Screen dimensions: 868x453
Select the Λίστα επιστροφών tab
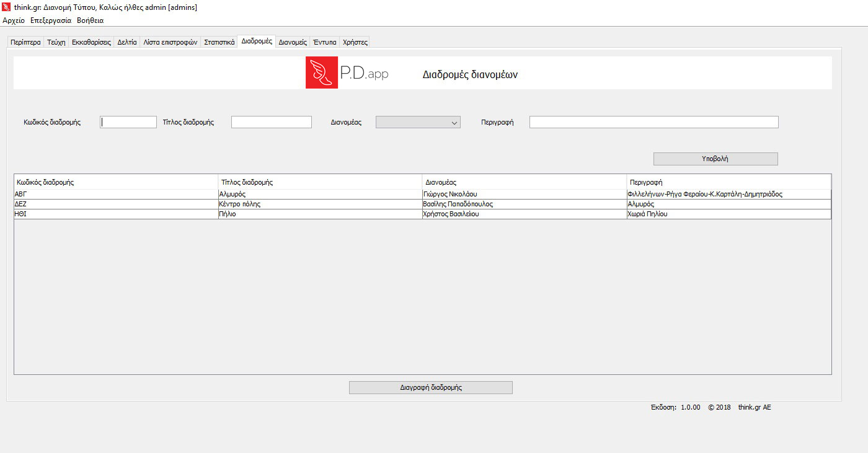(x=170, y=42)
